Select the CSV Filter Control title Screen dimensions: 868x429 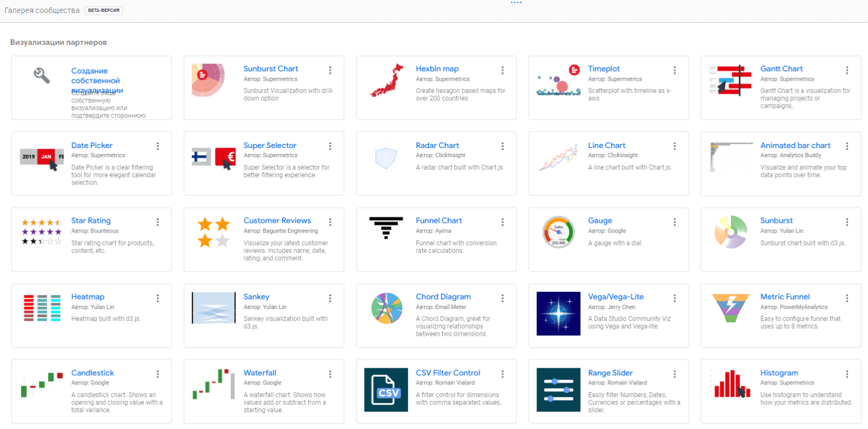[448, 373]
